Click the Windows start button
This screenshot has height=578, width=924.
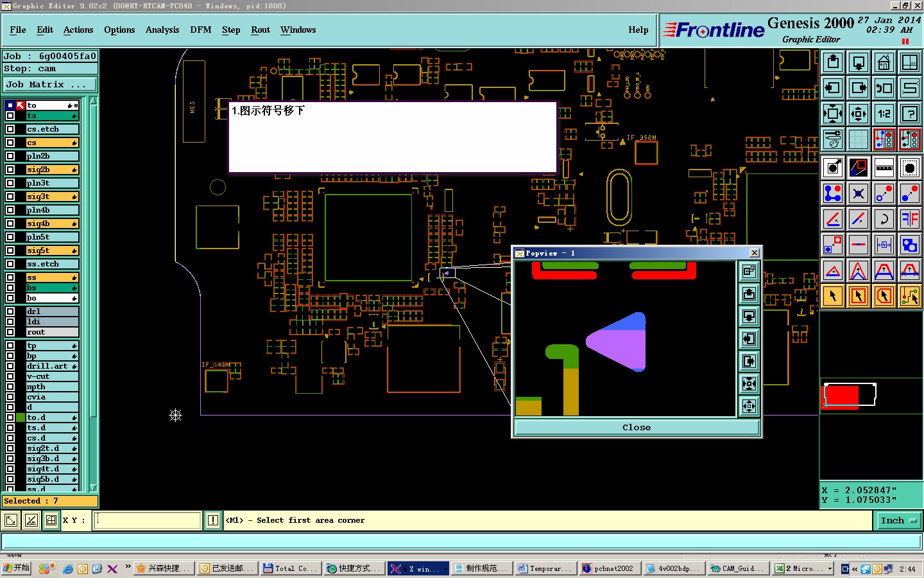(16, 568)
